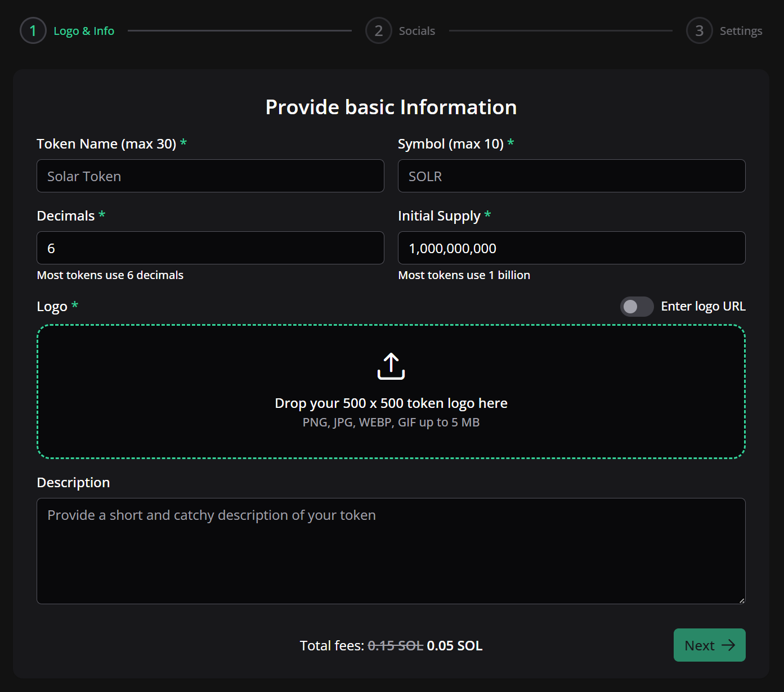This screenshot has height=692, width=784.
Task: Click the 'Enter logo URL' label
Action: pyautogui.click(x=704, y=307)
